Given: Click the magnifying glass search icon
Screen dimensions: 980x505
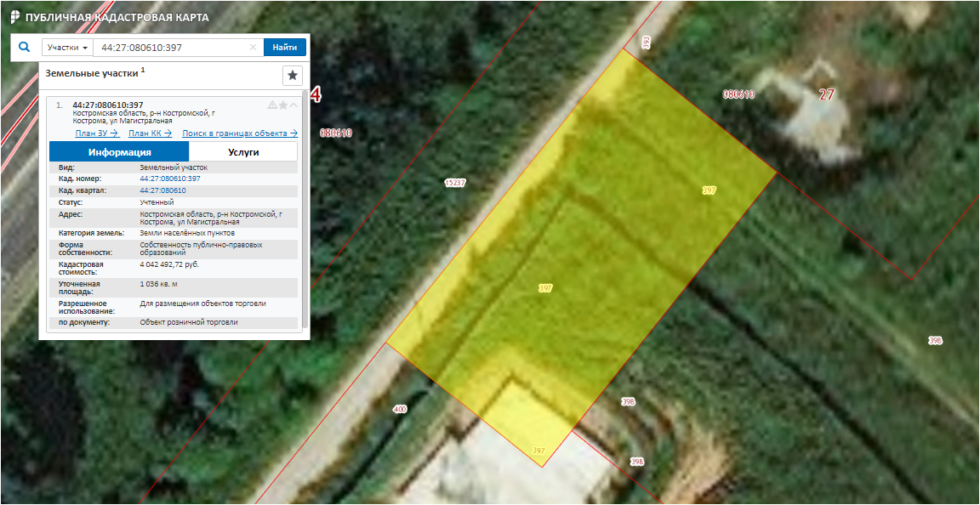Looking at the screenshot, I should [24, 48].
